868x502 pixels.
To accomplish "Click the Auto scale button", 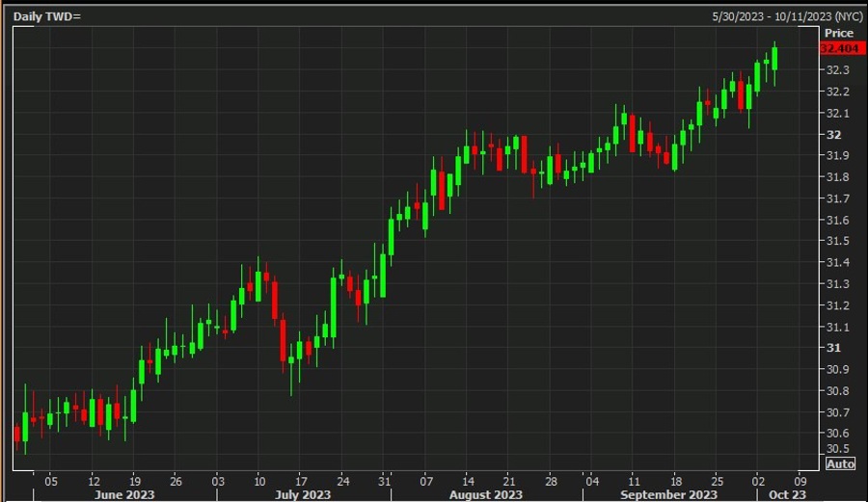I will point(840,464).
